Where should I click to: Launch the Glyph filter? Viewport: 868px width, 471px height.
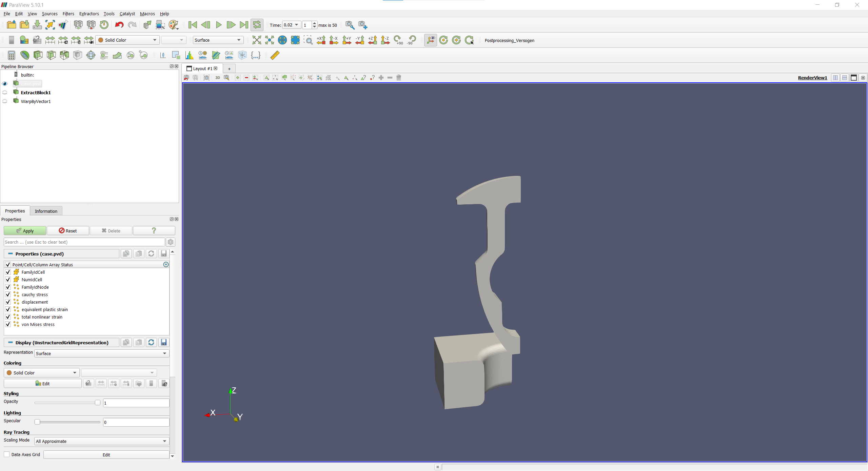click(91, 55)
